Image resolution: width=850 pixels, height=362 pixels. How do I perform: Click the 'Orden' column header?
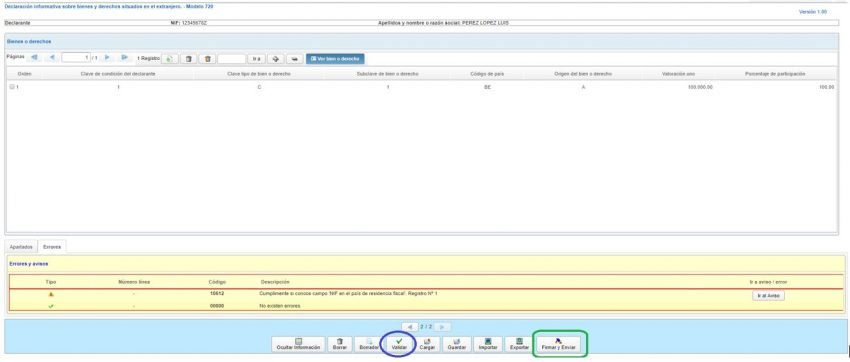click(x=24, y=74)
